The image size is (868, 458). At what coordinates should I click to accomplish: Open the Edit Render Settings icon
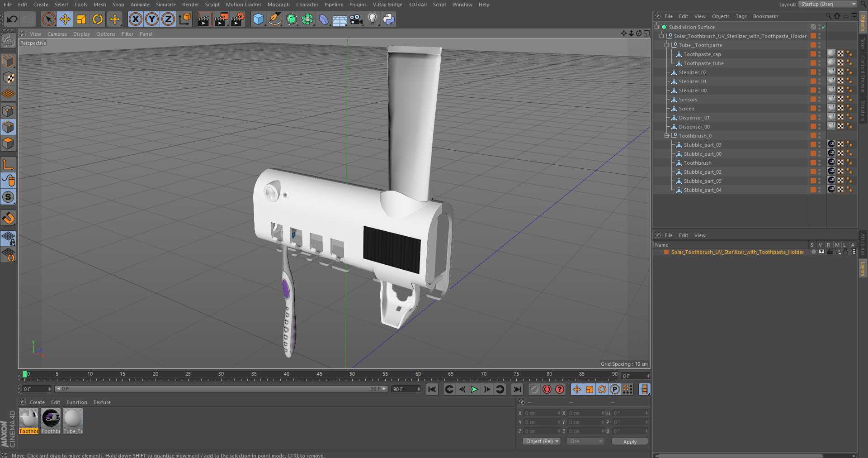[x=237, y=19]
